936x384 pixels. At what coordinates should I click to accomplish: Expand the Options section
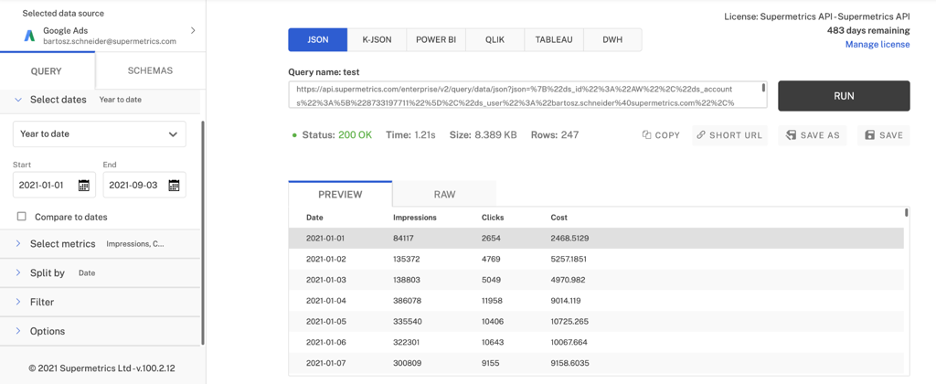click(x=18, y=331)
